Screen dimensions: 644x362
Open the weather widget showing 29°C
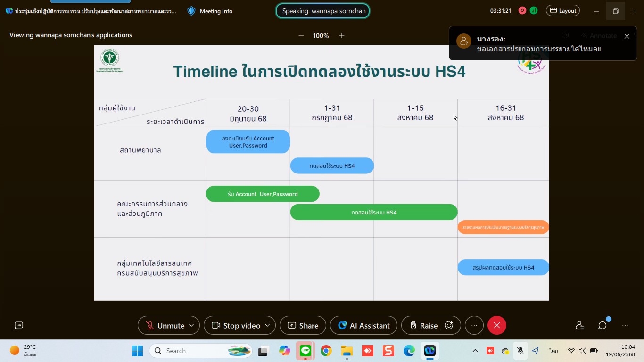[24, 351]
